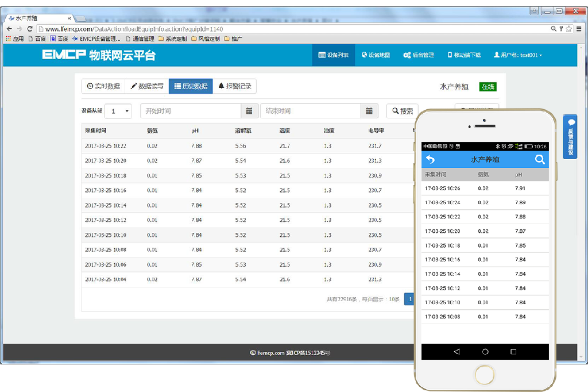Click the phone's physical home button
This screenshot has width=588, height=392.
tap(485, 375)
